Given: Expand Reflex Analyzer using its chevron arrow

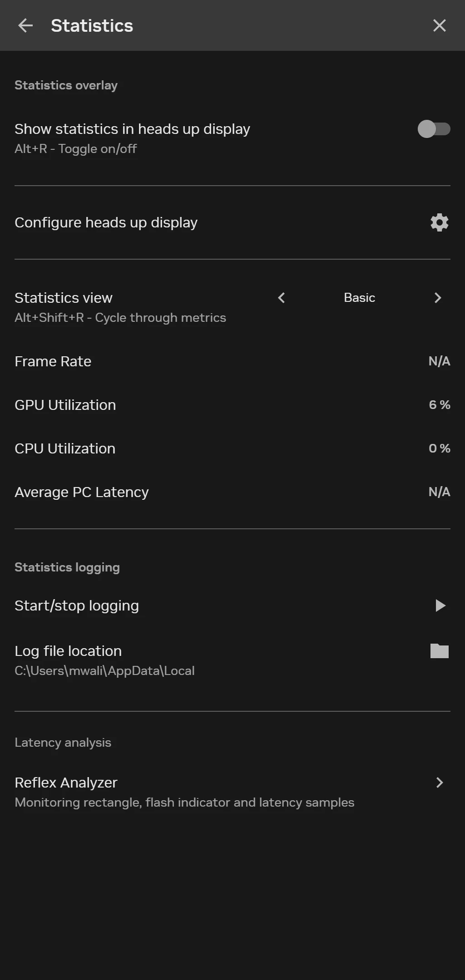Looking at the screenshot, I should click(439, 783).
